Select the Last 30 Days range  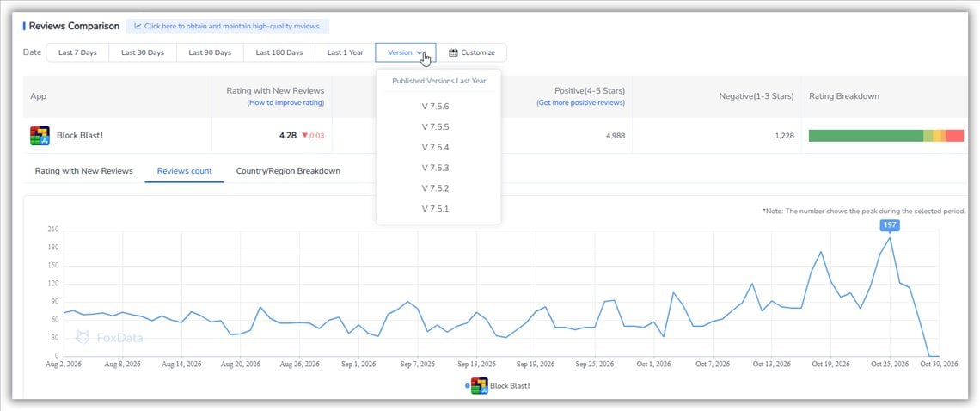coord(143,52)
